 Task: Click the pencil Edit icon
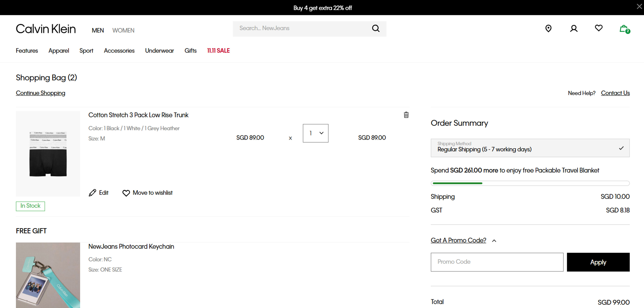pyautogui.click(x=92, y=193)
